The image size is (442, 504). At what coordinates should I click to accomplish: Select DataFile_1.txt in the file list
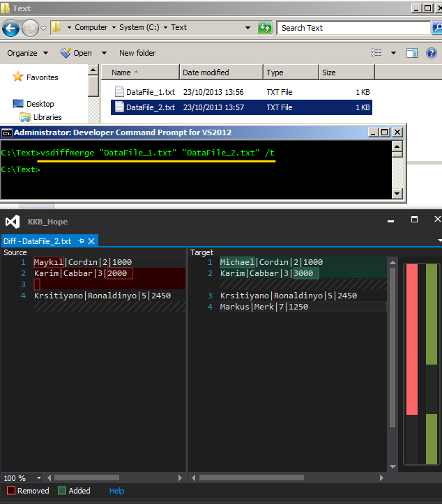pyautogui.click(x=150, y=92)
